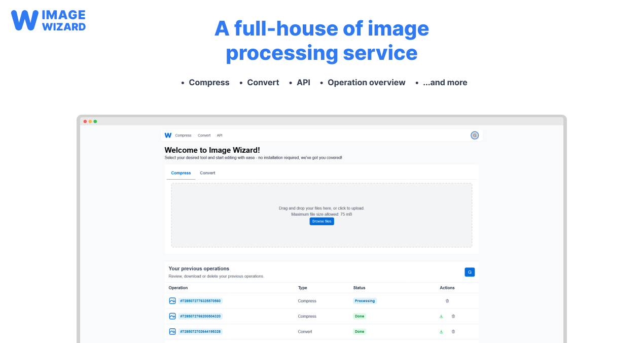Click 'Maximum file size allowed: 75 mB' text

click(x=321, y=214)
